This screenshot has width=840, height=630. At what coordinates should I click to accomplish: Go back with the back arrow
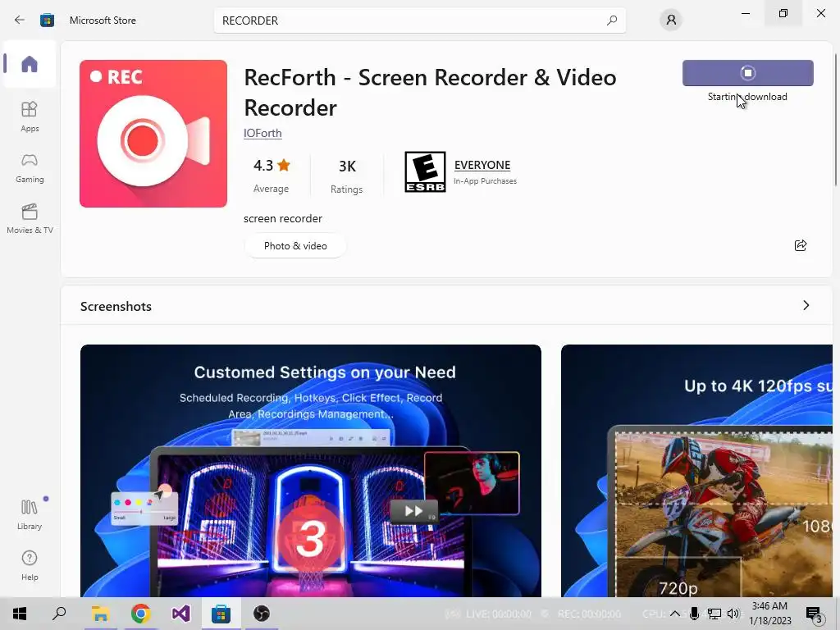click(x=20, y=20)
